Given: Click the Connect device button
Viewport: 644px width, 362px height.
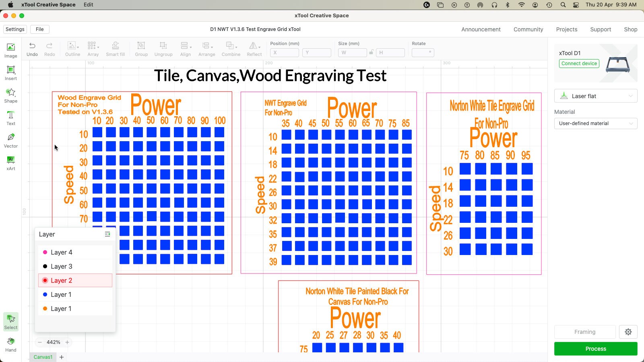Looking at the screenshot, I should pos(579,63).
